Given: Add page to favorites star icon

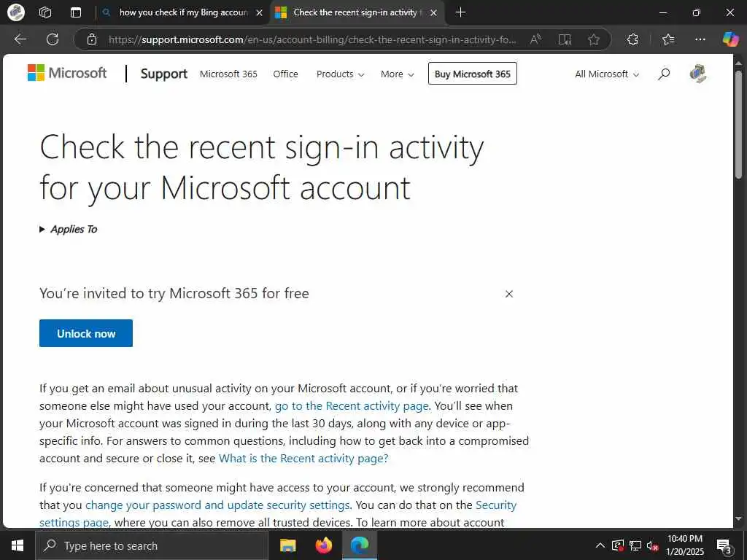Looking at the screenshot, I should [x=594, y=39].
